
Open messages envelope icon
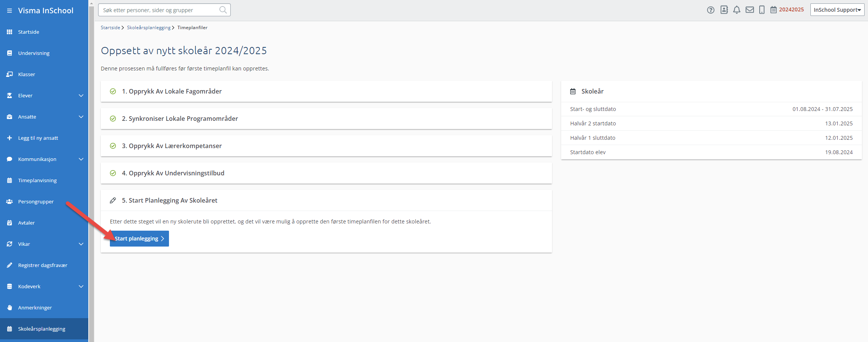point(750,10)
